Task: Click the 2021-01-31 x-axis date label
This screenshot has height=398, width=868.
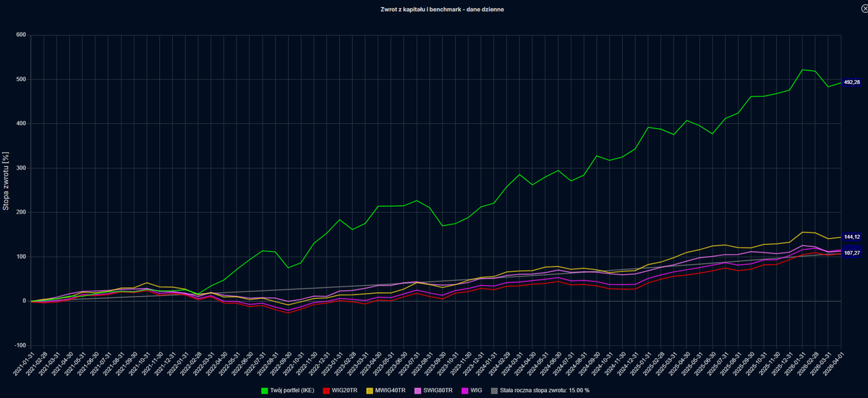Action: coord(23,363)
